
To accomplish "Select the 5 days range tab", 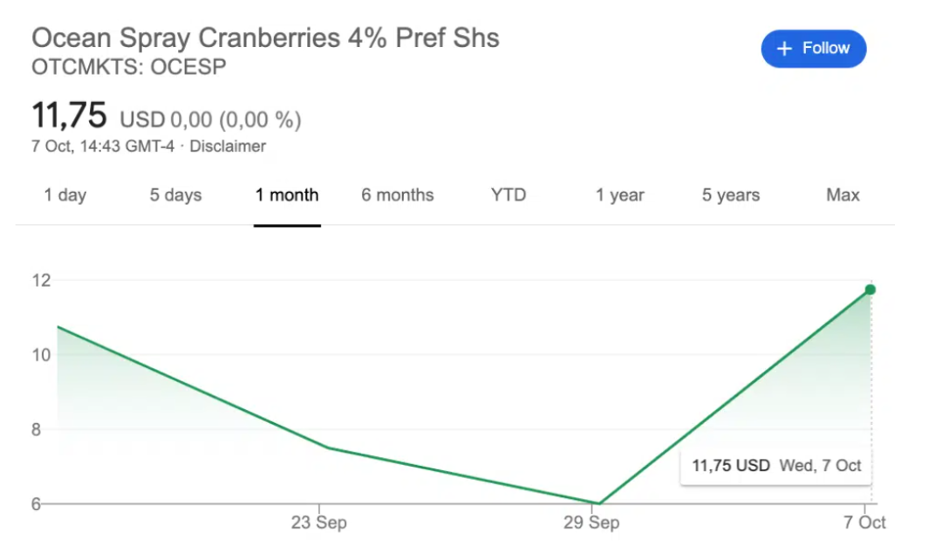I will pyautogui.click(x=175, y=195).
